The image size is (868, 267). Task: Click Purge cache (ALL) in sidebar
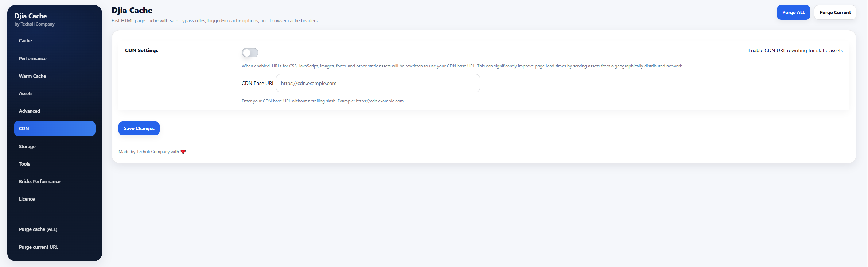point(38,229)
